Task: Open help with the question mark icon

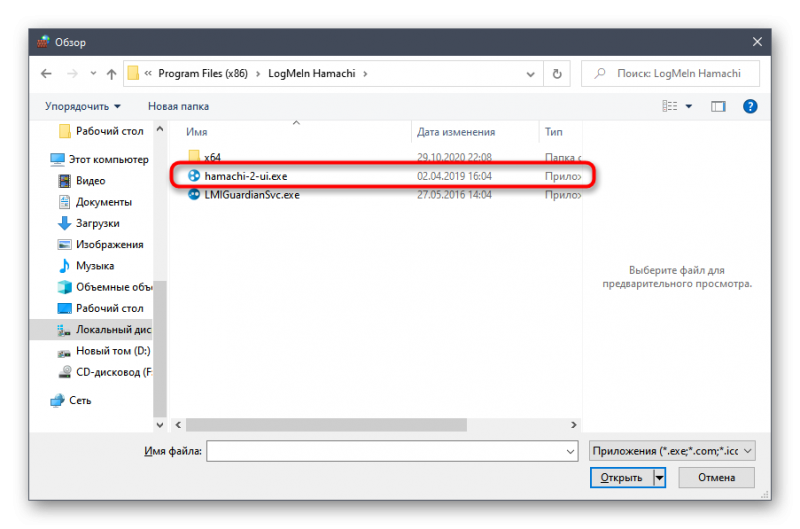Action: 749,106
